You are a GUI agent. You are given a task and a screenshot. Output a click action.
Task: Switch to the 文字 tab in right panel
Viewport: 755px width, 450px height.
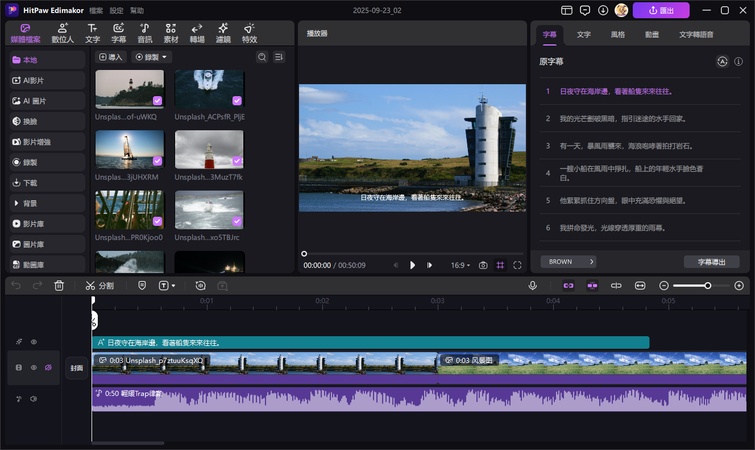[584, 34]
